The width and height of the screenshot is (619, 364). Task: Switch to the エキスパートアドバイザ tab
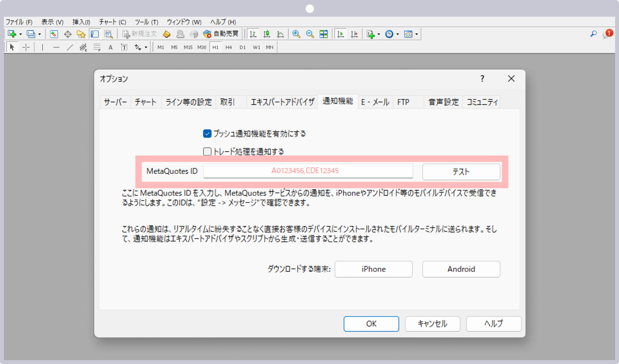pos(282,101)
